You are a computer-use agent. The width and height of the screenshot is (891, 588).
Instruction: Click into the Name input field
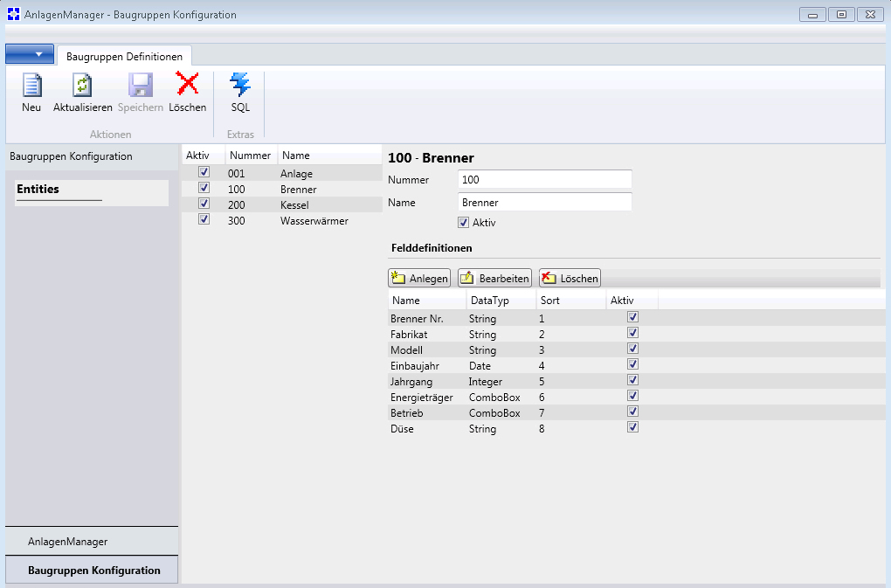tap(545, 202)
